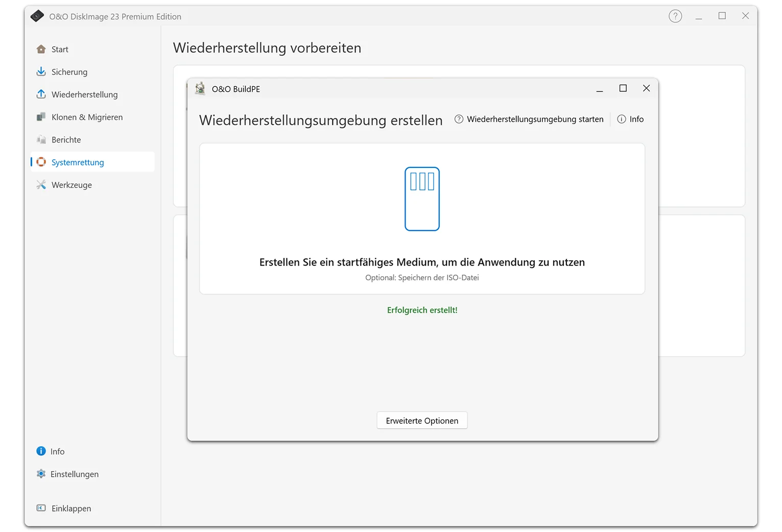Click the Wiederherstellung upload arrow icon
782x532 pixels.
point(41,94)
